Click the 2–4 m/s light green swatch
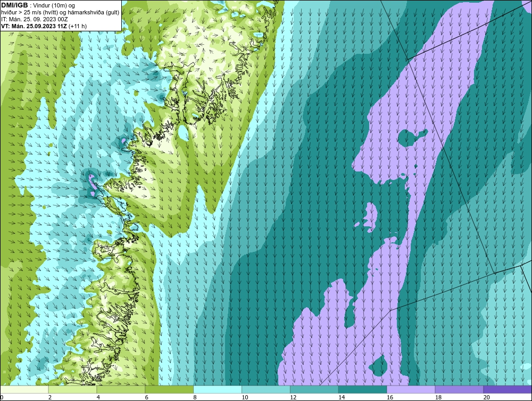 pyautogui.click(x=72, y=389)
